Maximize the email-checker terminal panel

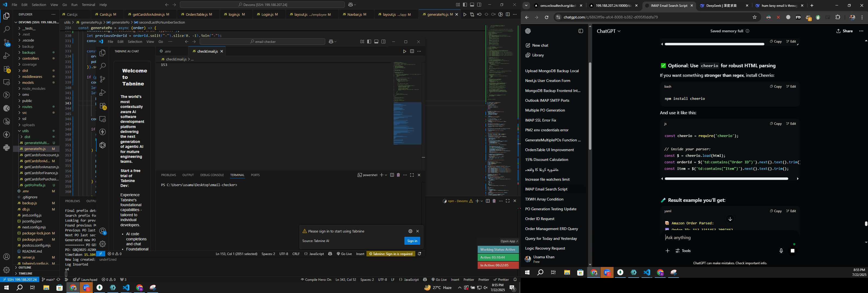(x=412, y=175)
